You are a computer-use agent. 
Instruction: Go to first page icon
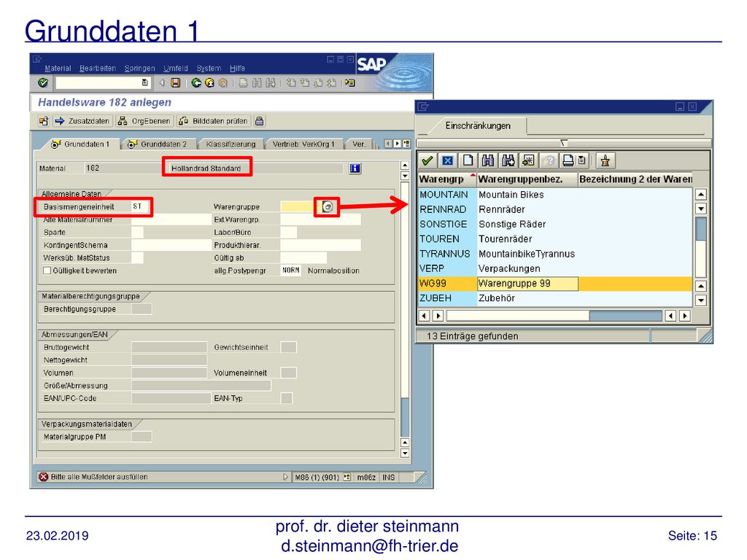pos(290,83)
